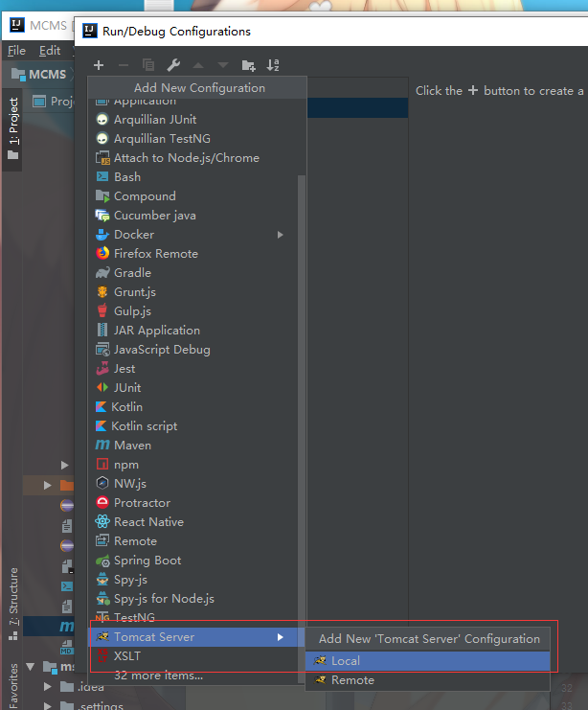Choose Arquillian TestNG configuration type
This screenshot has width=588, height=710.
(x=193, y=139)
